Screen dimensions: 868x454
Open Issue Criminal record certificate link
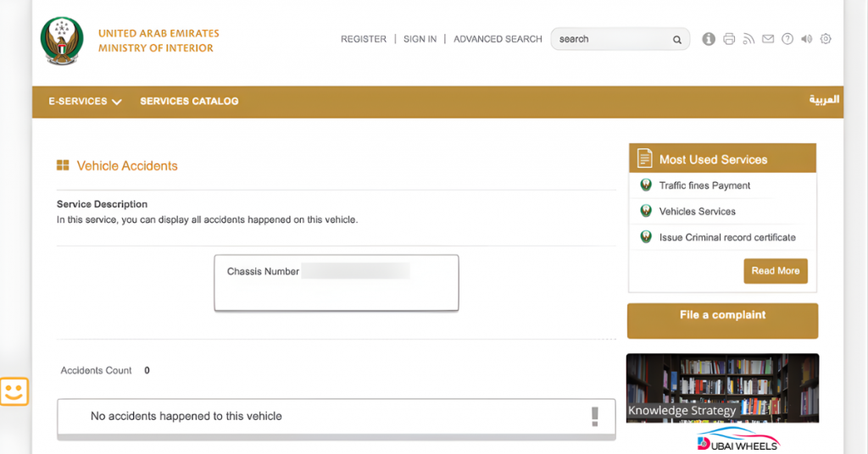coord(727,237)
